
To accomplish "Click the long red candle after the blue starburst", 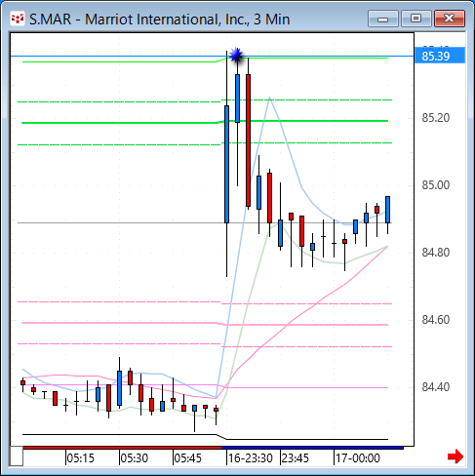I will 248,140.
